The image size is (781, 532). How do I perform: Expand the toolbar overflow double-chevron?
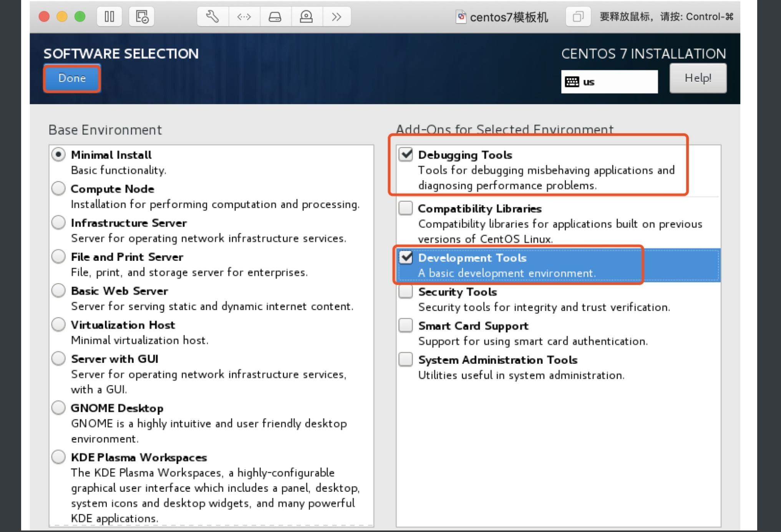(x=337, y=17)
